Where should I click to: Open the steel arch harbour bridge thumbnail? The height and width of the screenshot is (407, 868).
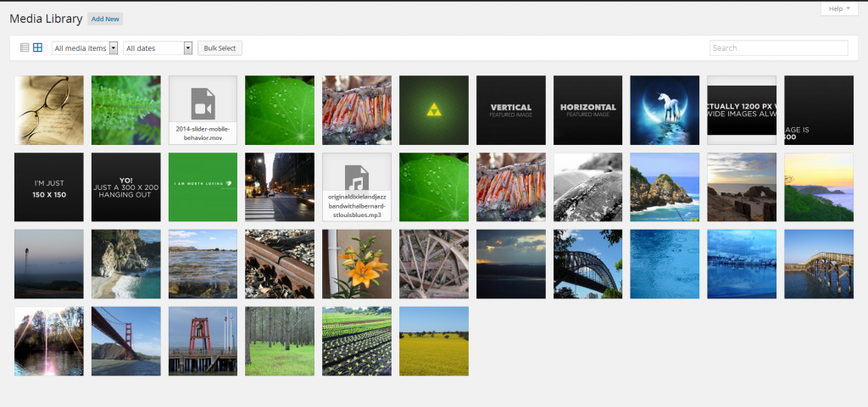[x=588, y=265]
